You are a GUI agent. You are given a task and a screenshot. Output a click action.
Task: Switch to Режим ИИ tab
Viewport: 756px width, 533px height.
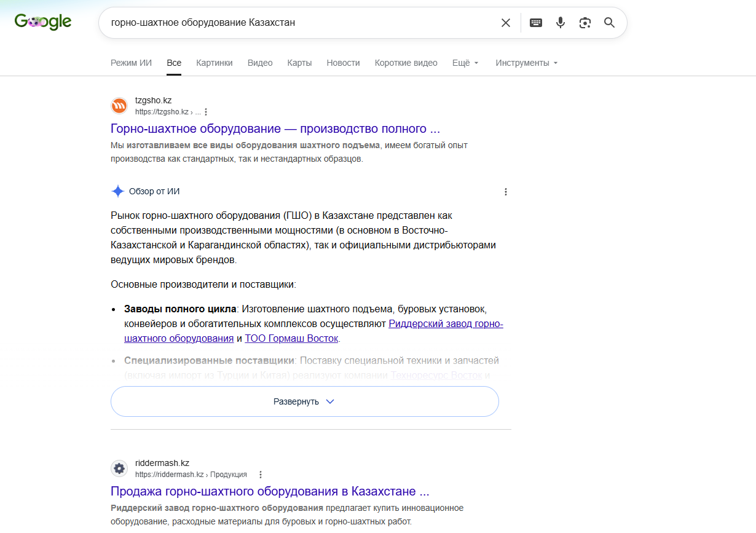(131, 63)
